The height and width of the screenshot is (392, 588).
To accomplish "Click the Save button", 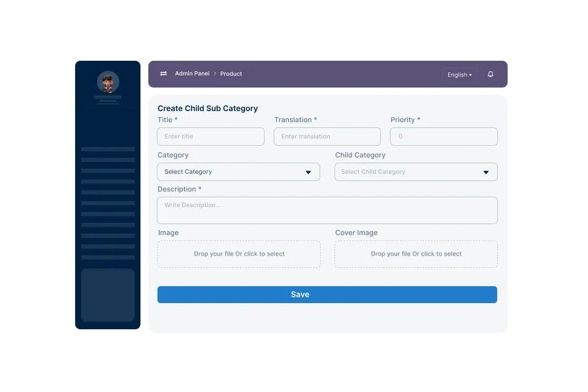I will (327, 295).
